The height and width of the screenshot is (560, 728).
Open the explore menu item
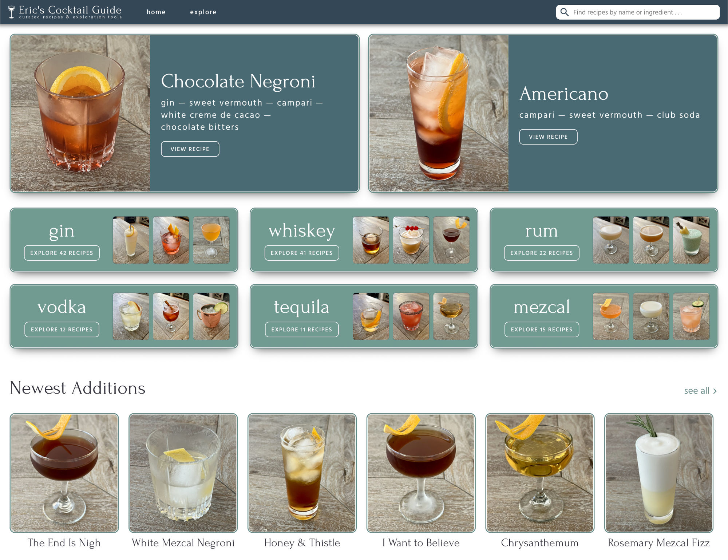pos(203,12)
